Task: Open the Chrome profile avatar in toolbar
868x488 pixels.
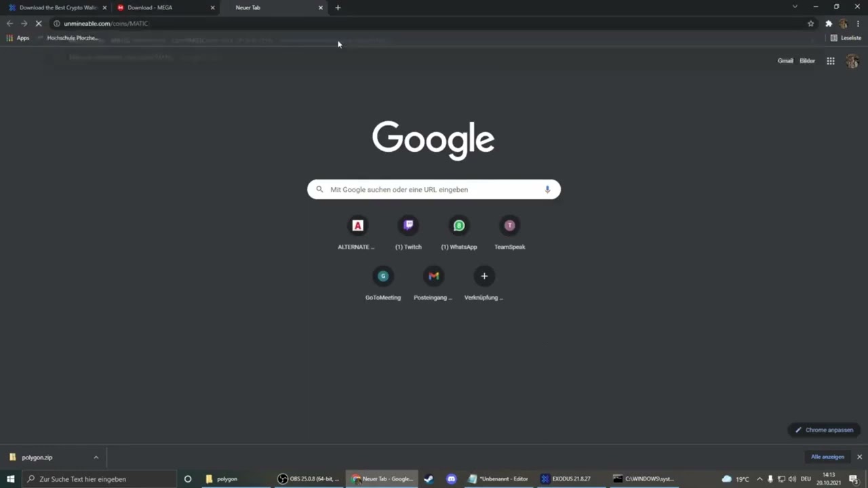Action: coord(844,23)
